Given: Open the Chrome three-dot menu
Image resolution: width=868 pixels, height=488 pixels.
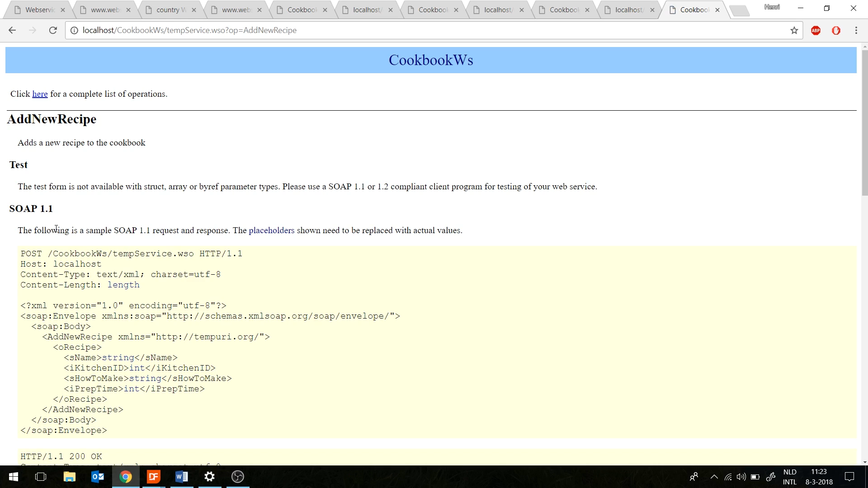Looking at the screenshot, I should tap(856, 30).
